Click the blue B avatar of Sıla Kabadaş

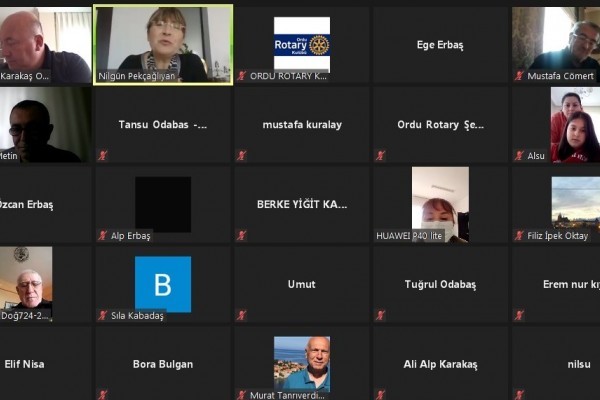[163, 284]
